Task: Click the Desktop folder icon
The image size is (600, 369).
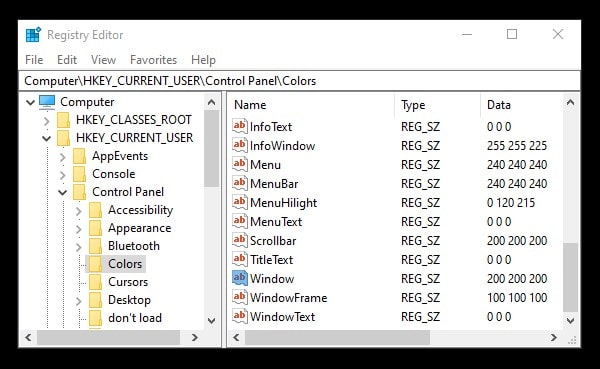Action: point(95,300)
